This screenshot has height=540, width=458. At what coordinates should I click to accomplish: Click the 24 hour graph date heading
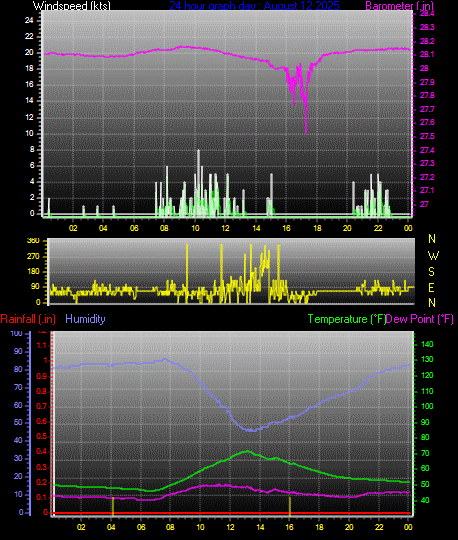tap(254, 5)
